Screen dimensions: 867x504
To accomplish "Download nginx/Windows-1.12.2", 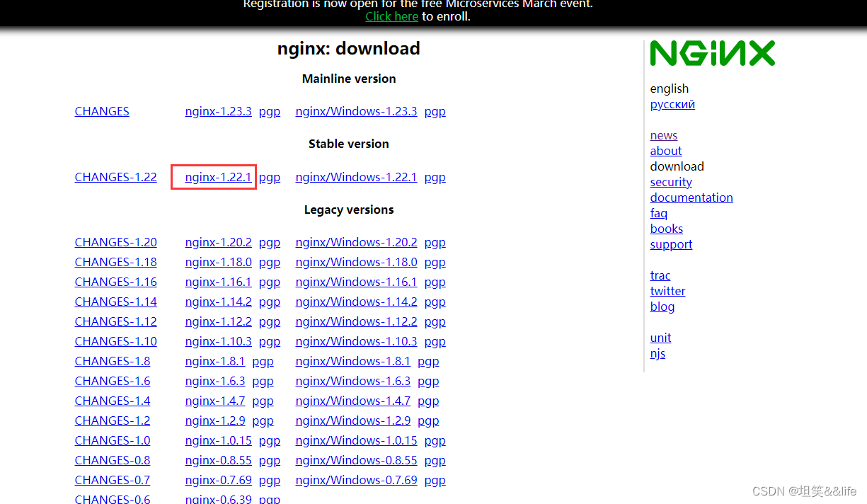I will click(x=356, y=321).
